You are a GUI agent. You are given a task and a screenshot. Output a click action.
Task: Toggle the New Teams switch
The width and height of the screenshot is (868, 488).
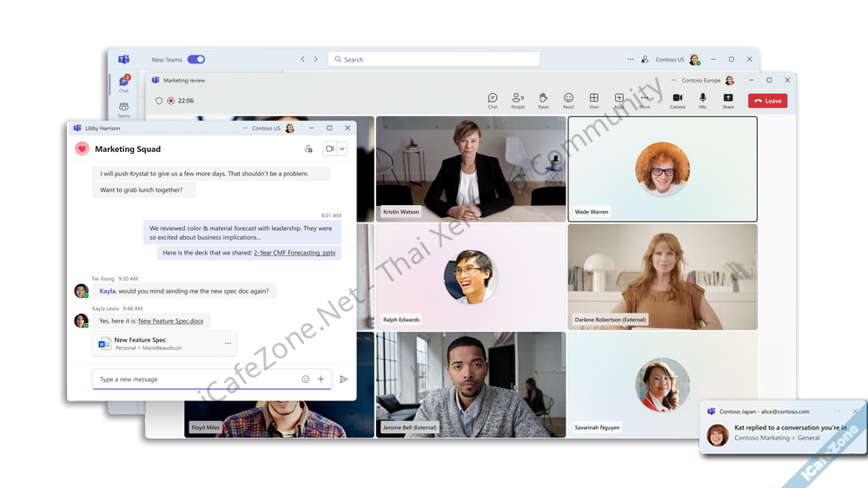pos(196,60)
